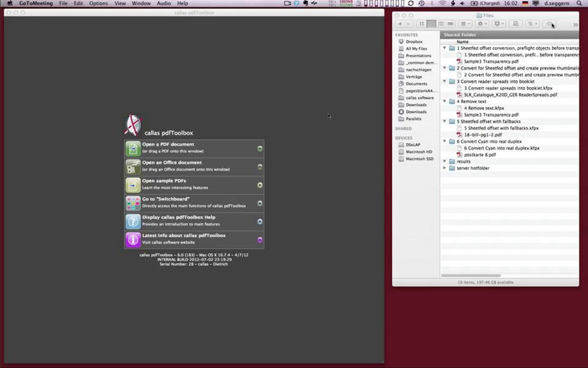The image size is (588, 368).
Task: Open the Finder arrange-by dropdown
Action: (x=465, y=24)
